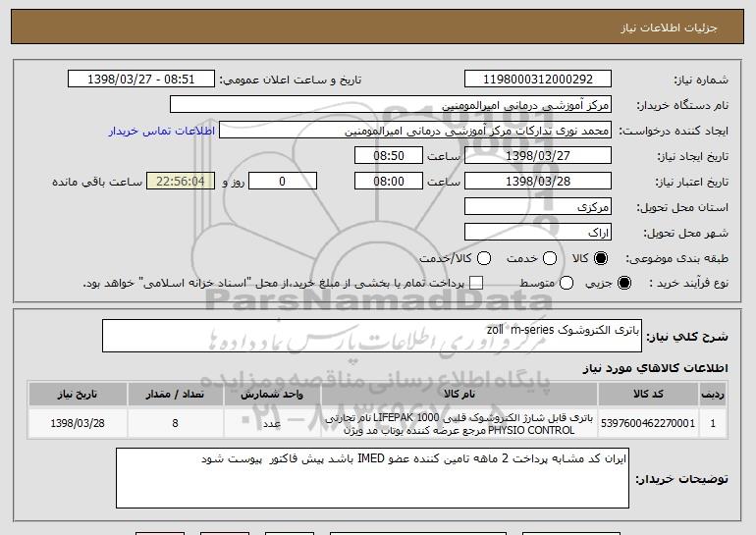This screenshot has height=535, width=756.
Task: Select the کالا radio button
Action: point(601,258)
